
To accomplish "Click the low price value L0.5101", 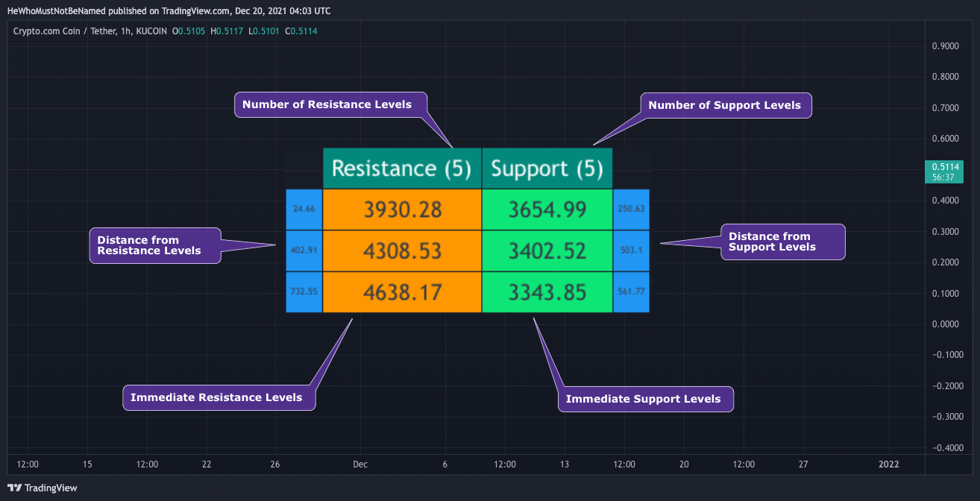I will [264, 31].
